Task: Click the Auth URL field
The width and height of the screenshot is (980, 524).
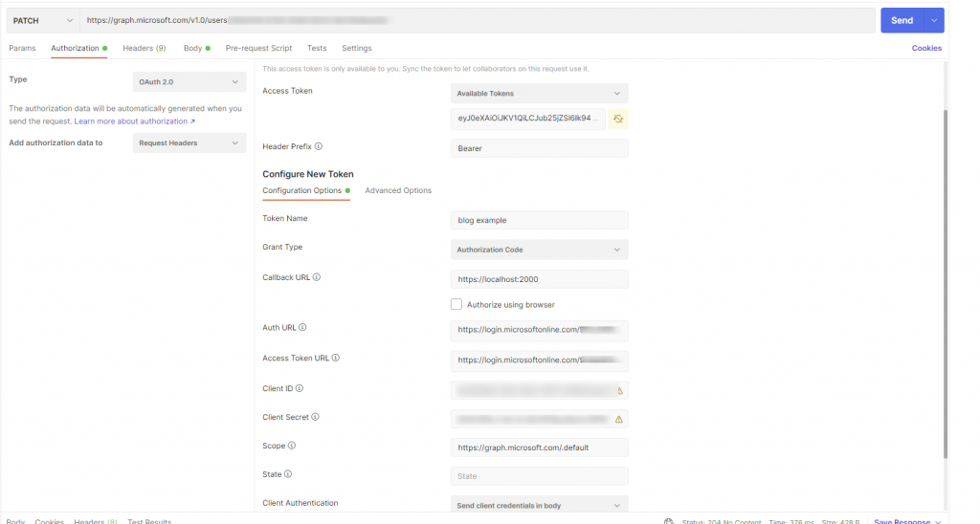Action: pyautogui.click(x=540, y=331)
